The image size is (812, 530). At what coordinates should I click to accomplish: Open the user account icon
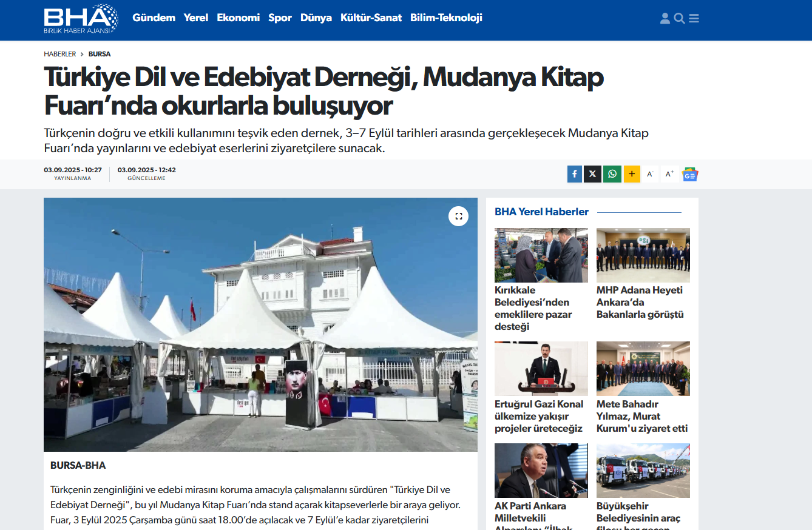click(665, 18)
